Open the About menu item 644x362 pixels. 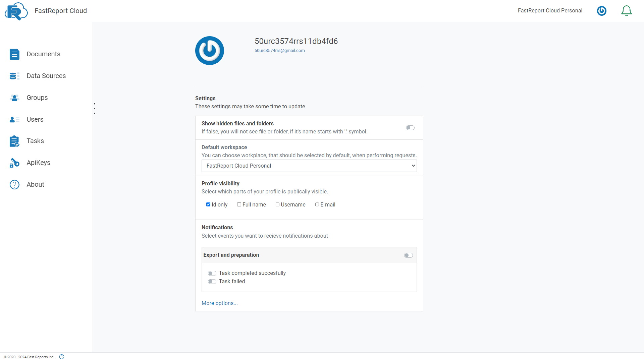(35, 185)
